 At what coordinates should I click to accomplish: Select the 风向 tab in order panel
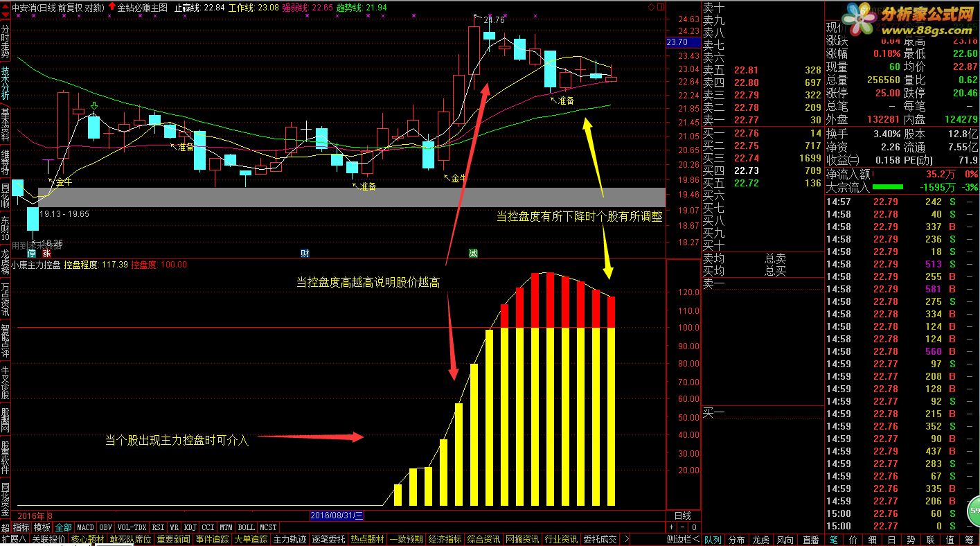tap(785, 539)
